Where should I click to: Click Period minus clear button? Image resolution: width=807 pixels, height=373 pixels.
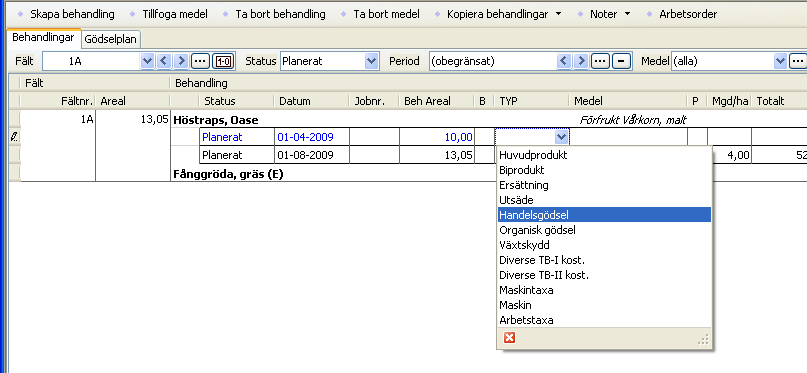(x=621, y=61)
